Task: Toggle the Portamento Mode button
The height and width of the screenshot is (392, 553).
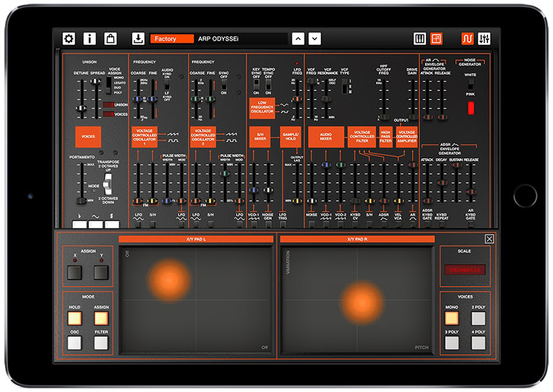Action: tap(94, 191)
